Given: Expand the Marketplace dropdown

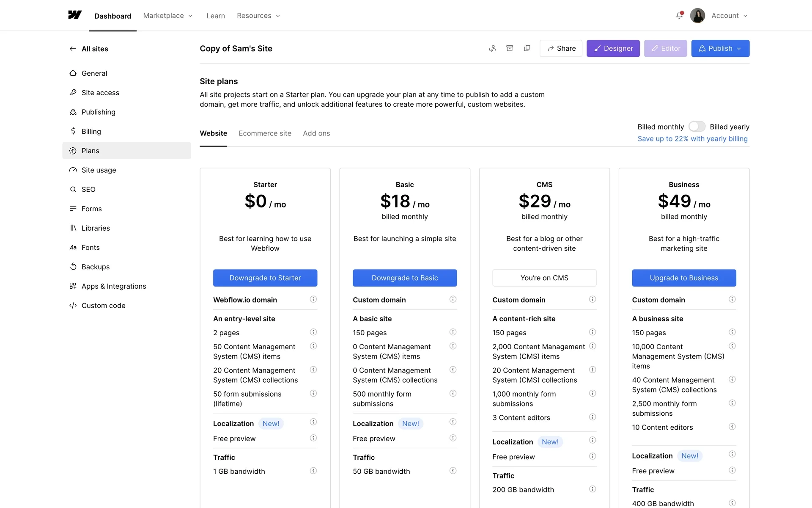Looking at the screenshot, I should 168,16.
